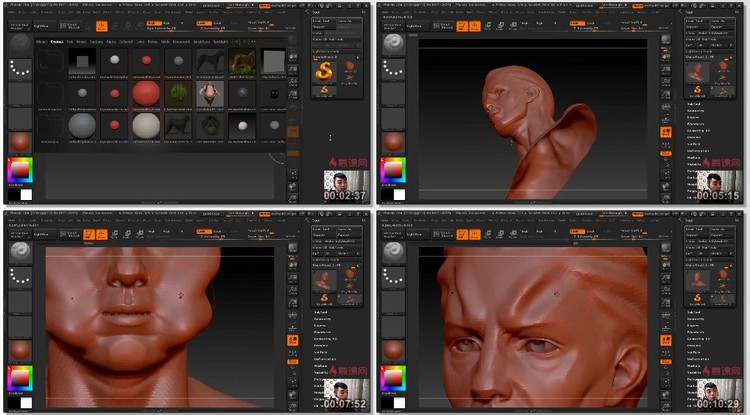The width and height of the screenshot is (750, 415).
Task: Expand Deformation subpalette in 00:05:15 frame
Action: [698, 151]
